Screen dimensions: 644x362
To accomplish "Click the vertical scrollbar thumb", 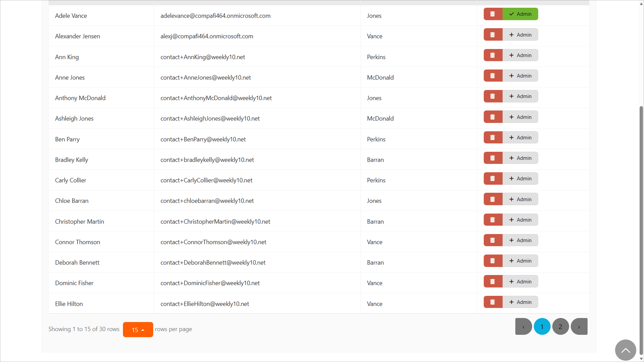I will click(x=641, y=230).
